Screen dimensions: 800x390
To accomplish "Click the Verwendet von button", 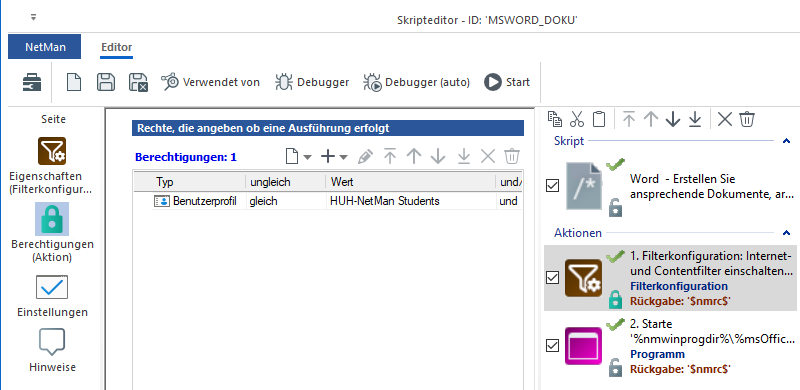I will point(210,82).
